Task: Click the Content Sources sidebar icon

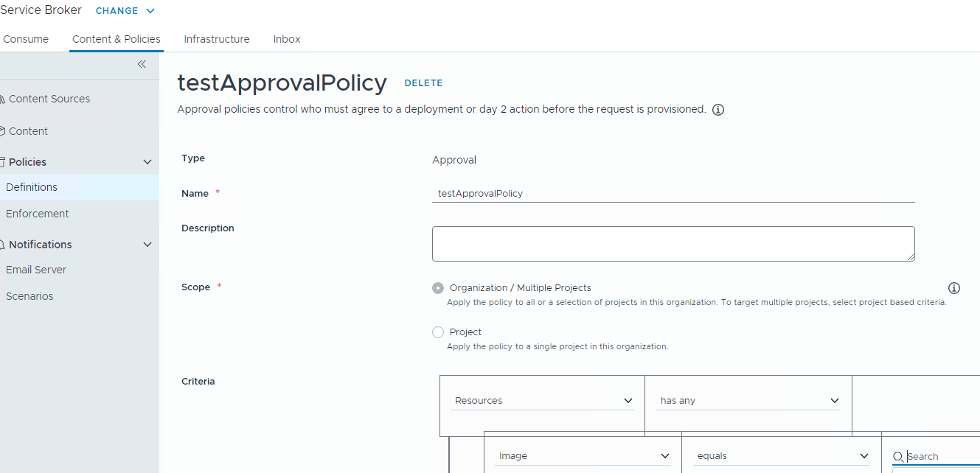Action: pos(2,99)
